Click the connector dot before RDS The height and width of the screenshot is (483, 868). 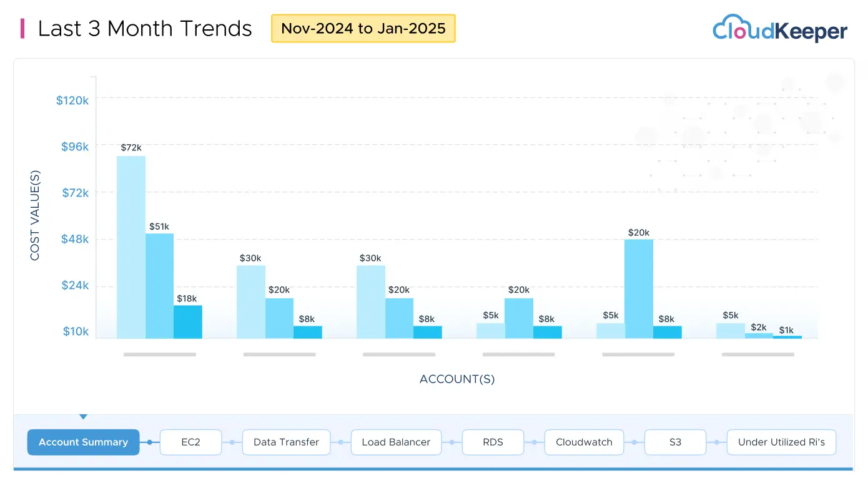452,442
